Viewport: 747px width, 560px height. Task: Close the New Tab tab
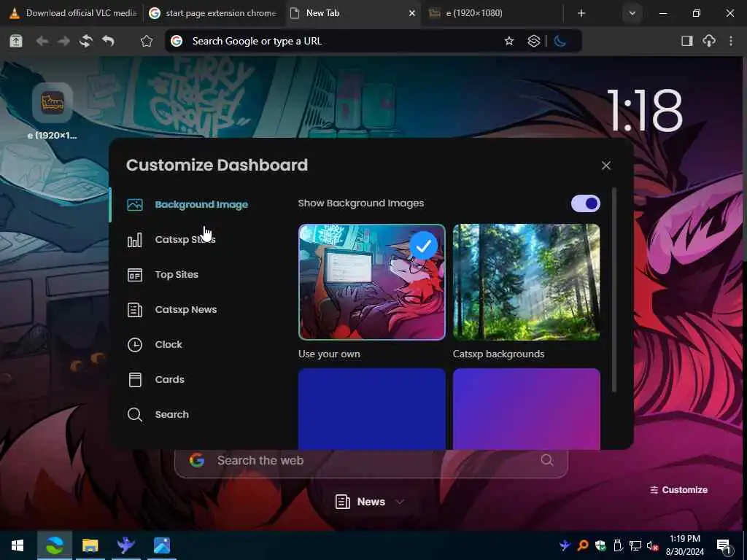(x=412, y=13)
